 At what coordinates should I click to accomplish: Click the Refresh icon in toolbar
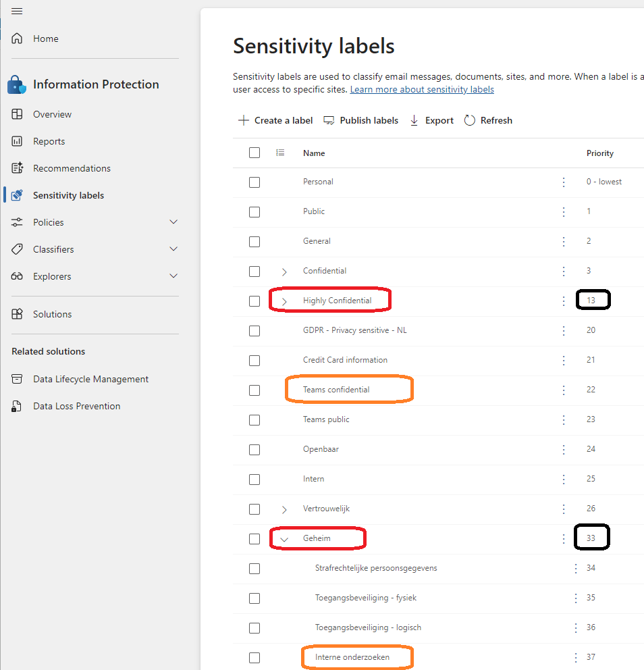tap(470, 120)
